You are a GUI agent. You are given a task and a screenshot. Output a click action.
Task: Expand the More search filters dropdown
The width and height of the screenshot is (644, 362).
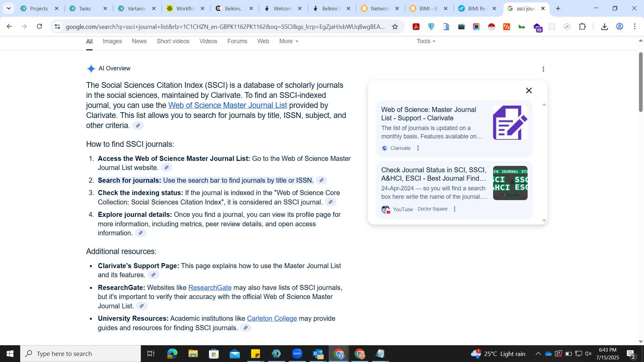point(289,41)
